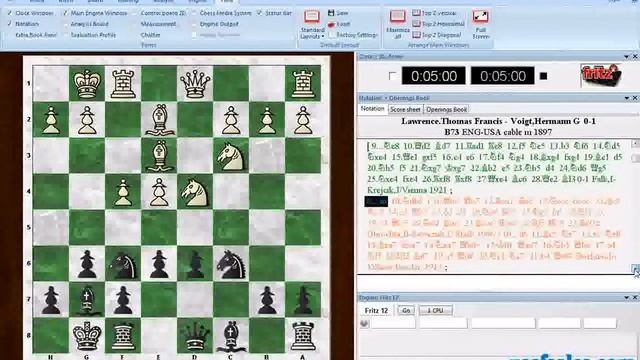The width and height of the screenshot is (640, 360).
Task: Expand the Standard Layouts dropdown arrow
Action: click(x=323, y=36)
